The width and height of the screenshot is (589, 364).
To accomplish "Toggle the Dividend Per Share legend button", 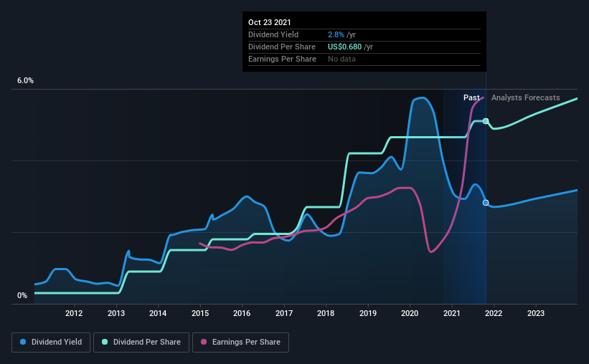I will coord(141,343).
